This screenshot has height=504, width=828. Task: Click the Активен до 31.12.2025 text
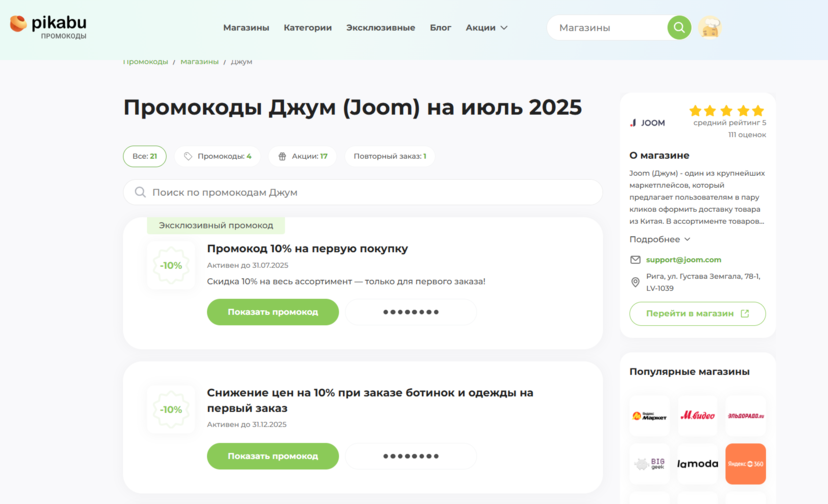point(247,424)
